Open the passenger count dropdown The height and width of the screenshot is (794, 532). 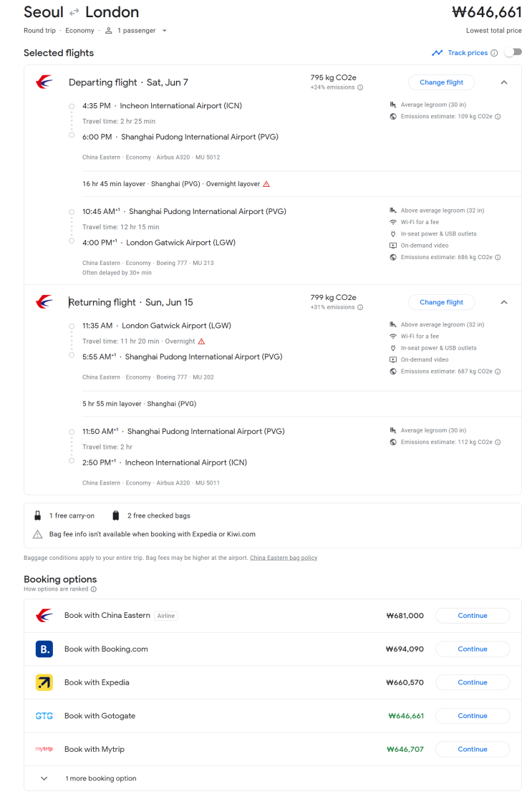pos(135,31)
